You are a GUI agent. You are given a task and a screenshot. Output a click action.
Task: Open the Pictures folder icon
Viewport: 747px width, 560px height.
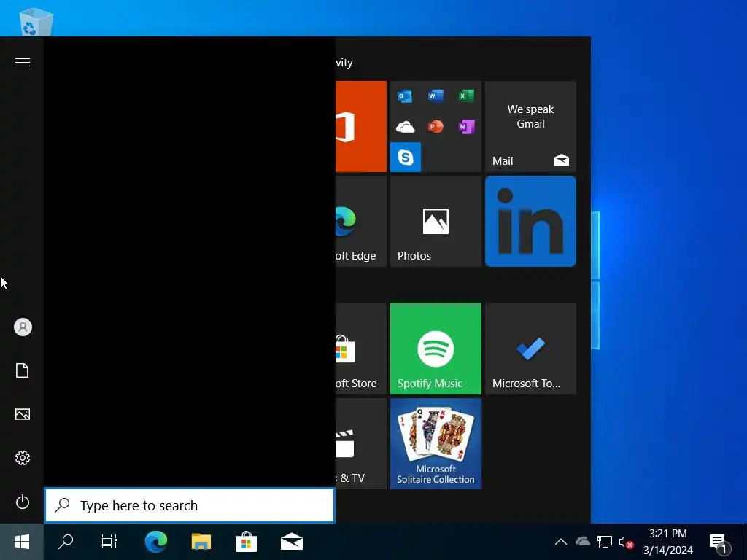(23, 414)
